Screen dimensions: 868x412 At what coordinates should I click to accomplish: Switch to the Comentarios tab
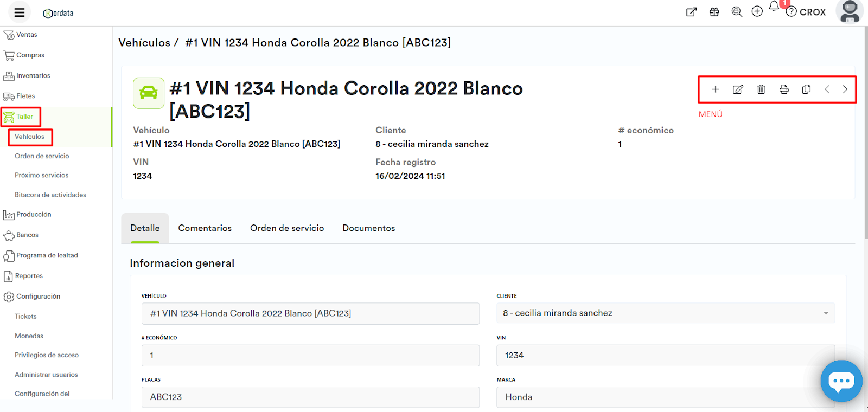tap(205, 228)
